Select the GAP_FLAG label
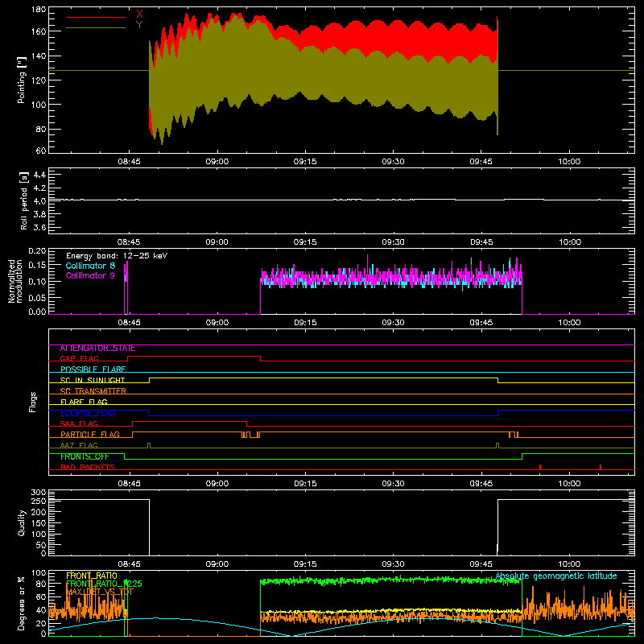644x644 pixels. coord(79,358)
